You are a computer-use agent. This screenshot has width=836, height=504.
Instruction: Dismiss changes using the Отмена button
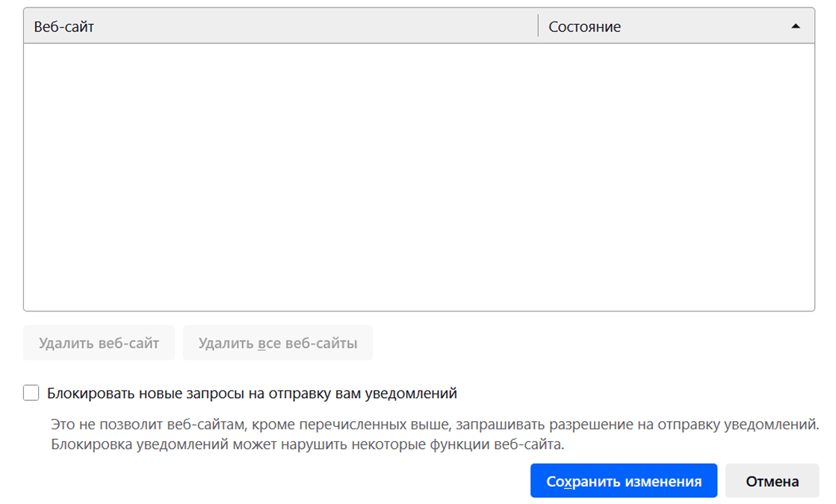[772, 480]
